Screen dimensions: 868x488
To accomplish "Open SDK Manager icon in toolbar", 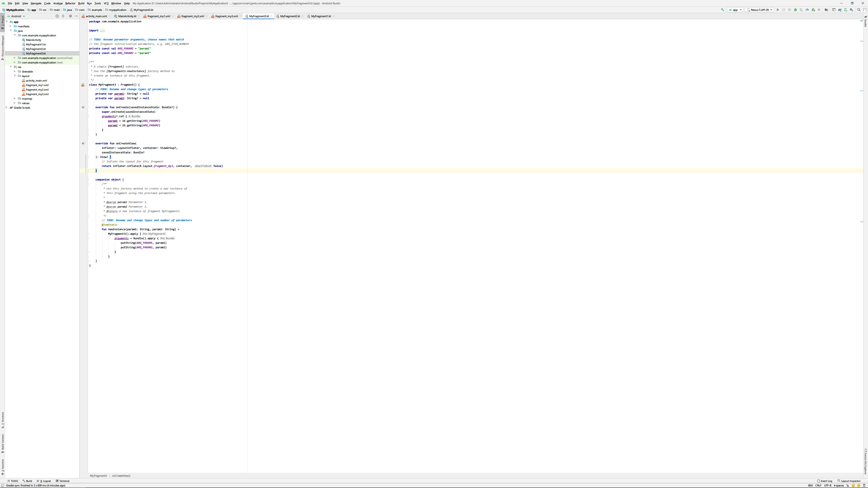I will coord(851,10).
